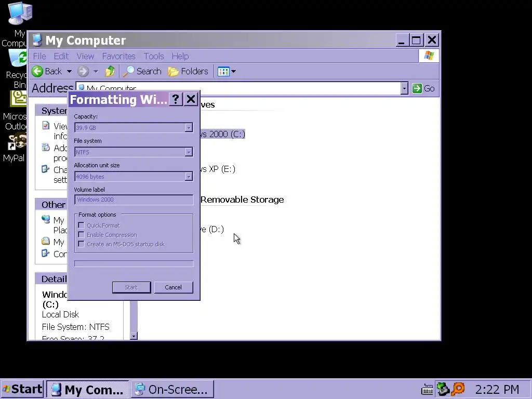Image resolution: width=532 pixels, height=399 pixels.
Task: Open the File menu
Action: [39, 56]
